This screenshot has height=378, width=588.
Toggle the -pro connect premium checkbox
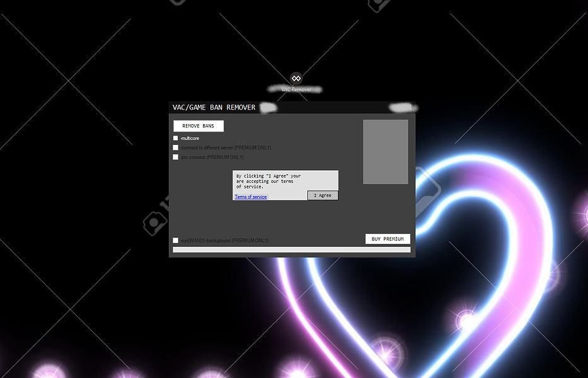175,157
